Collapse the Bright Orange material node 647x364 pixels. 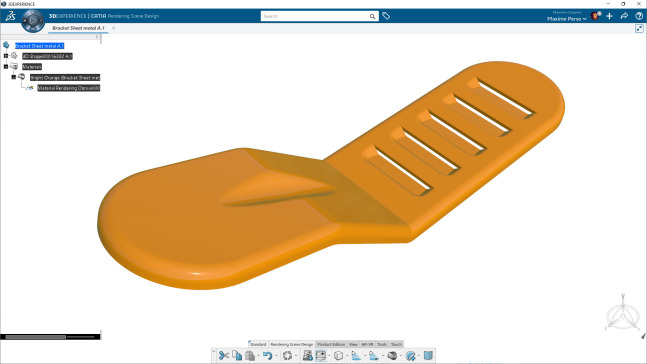coord(14,77)
